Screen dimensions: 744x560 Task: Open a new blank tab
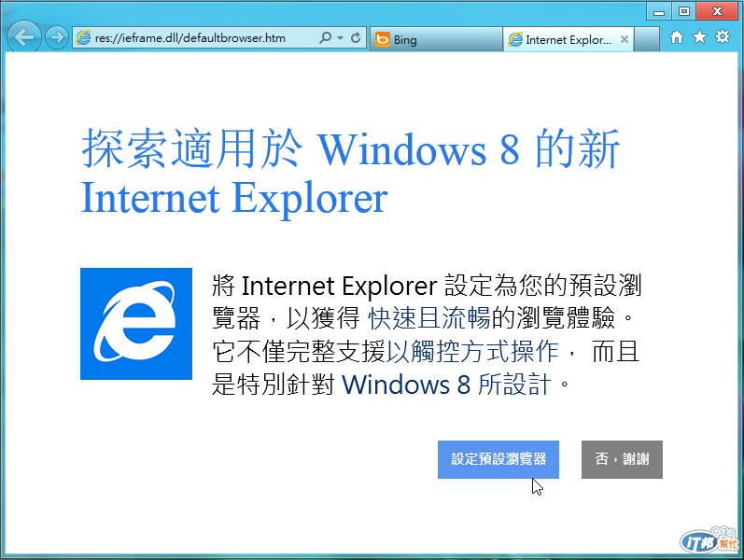pos(647,39)
